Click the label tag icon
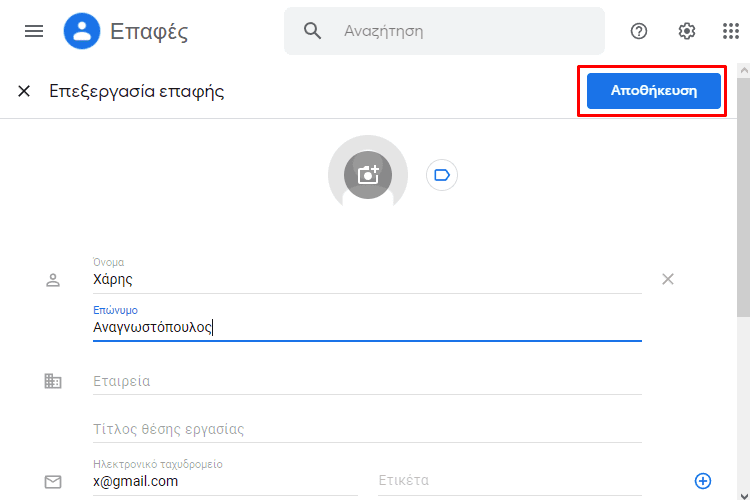The image size is (750, 500). tap(441, 175)
